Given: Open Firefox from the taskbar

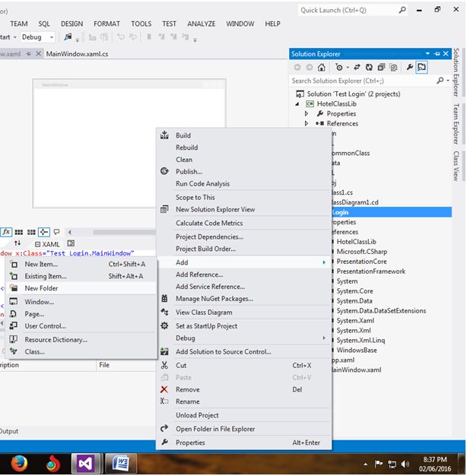Looking at the screenshot, I should pyautogui.click(x=19, y=464).
